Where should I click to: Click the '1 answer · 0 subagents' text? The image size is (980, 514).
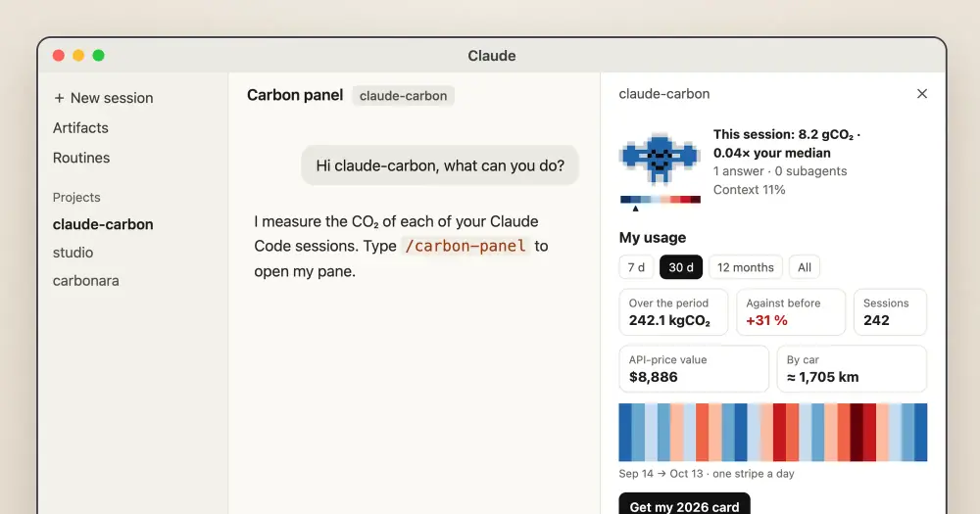pos(780,171)
